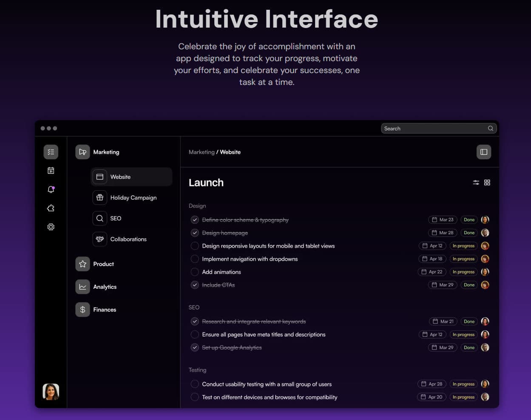
Task: Toggle the side panel layout icon
Action: coord(483,152)
